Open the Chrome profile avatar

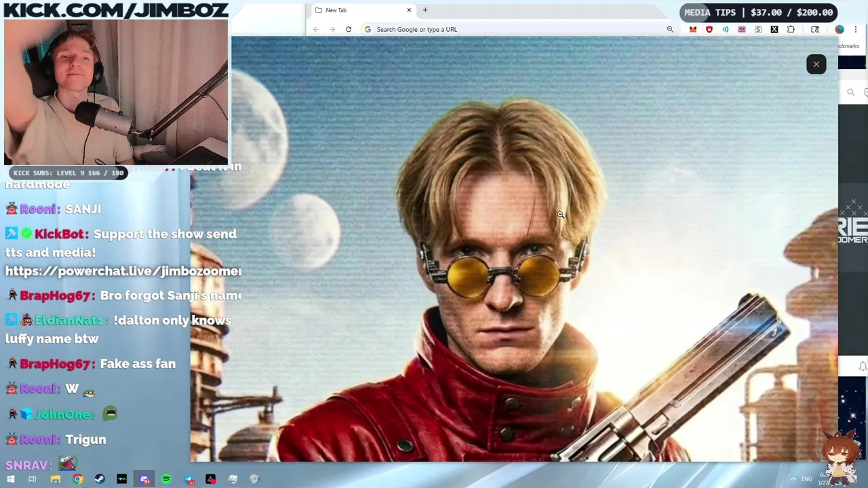coord(840,29)
